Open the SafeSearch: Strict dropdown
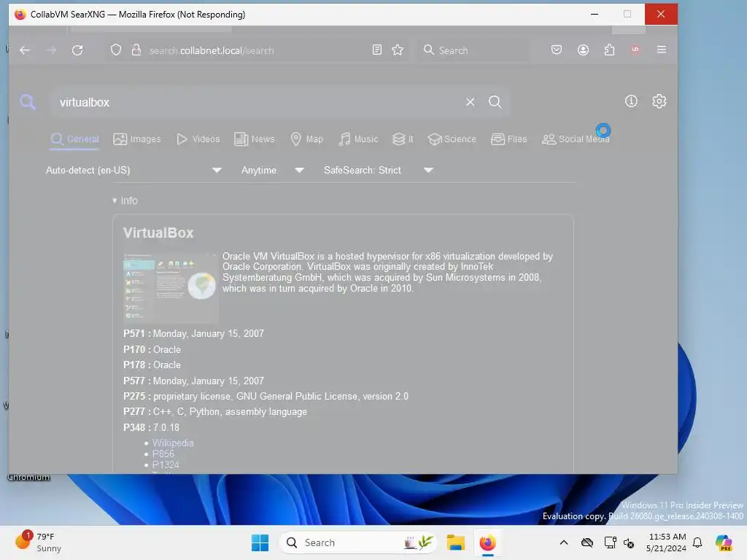This screenshot has width=747, height=560. [x=379, y=170]
